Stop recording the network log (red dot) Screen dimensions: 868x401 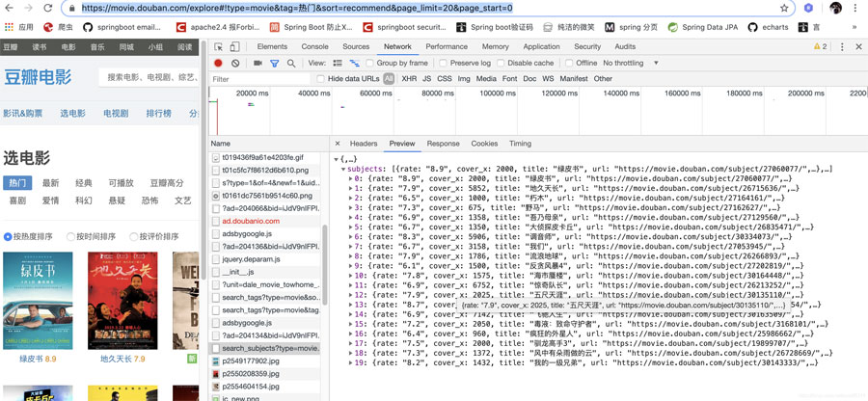[218, 63]
